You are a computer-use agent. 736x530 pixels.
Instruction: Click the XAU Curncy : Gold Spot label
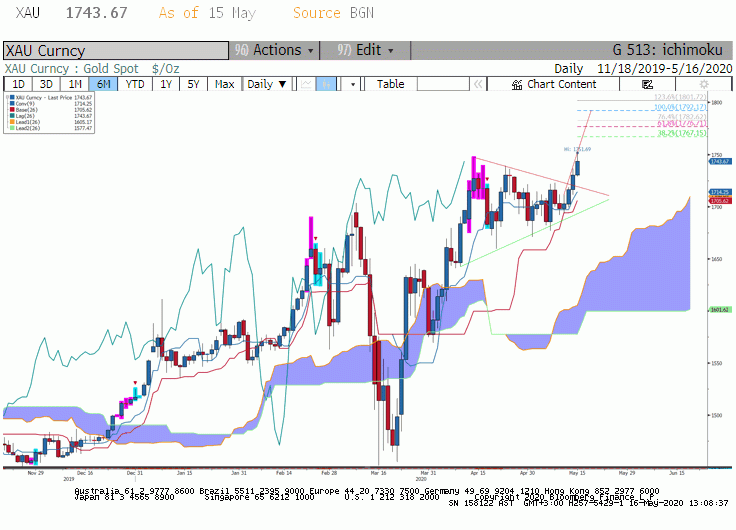pyautogui.click(x=71, y=69)
